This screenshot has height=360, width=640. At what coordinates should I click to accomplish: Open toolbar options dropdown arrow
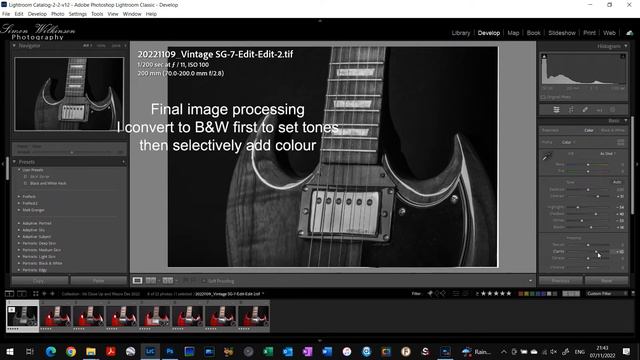(530, 281)
